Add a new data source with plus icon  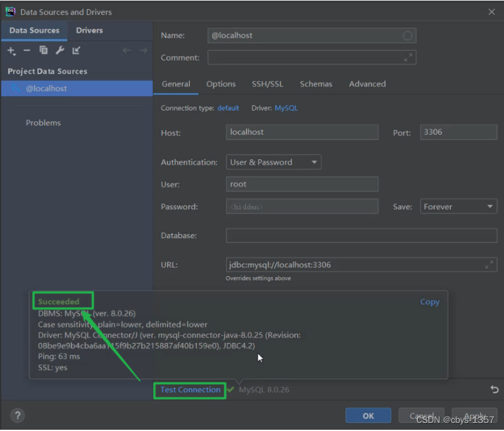11,51
